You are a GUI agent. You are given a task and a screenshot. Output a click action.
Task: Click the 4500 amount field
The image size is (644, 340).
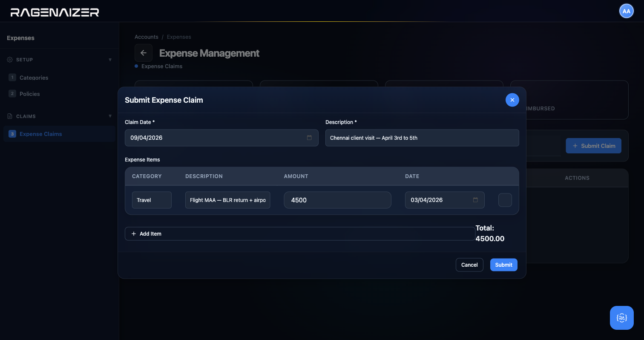pyautogui.click(x=337, y=200)
